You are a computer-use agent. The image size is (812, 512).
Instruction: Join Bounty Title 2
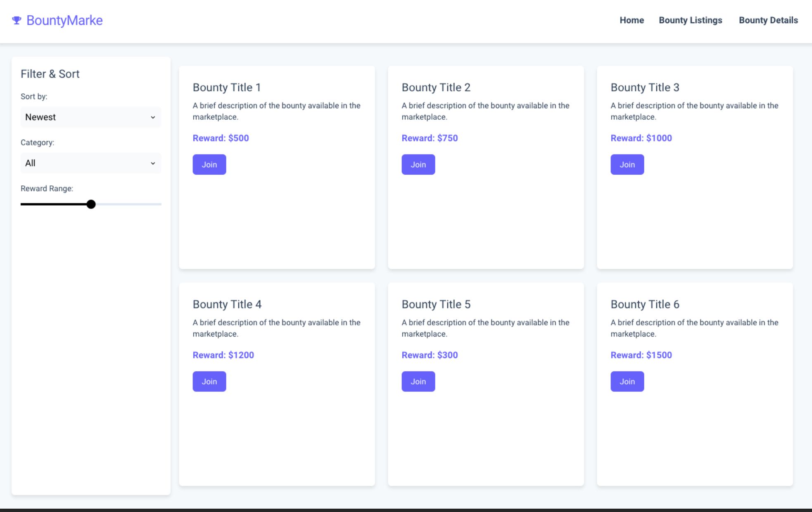(418, 164)
